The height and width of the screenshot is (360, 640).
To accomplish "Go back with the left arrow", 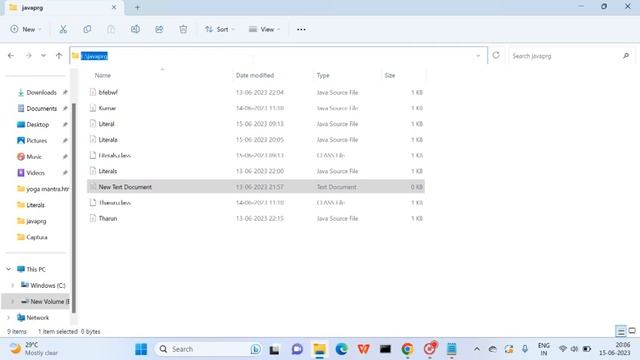I will [x=11, y=56].
